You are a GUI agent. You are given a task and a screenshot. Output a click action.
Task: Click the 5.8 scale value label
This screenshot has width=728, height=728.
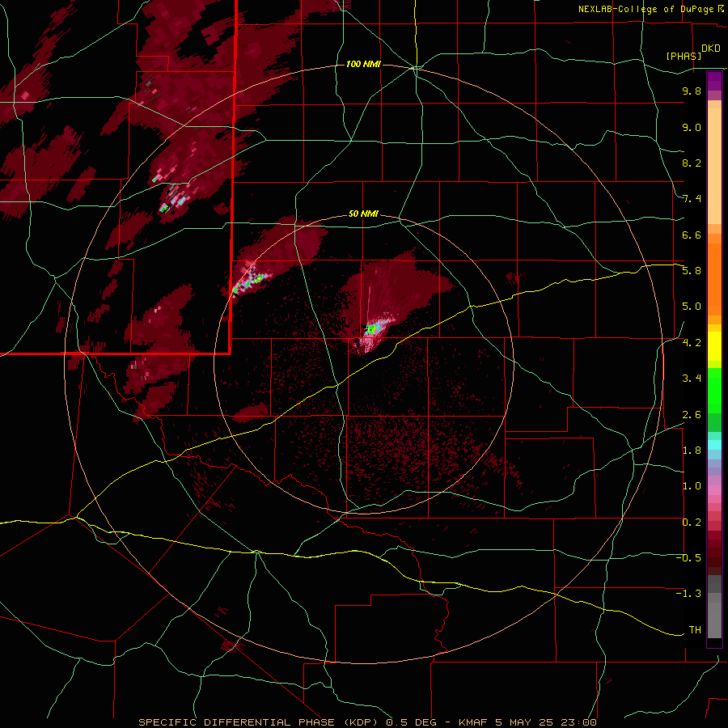(692, 271)
